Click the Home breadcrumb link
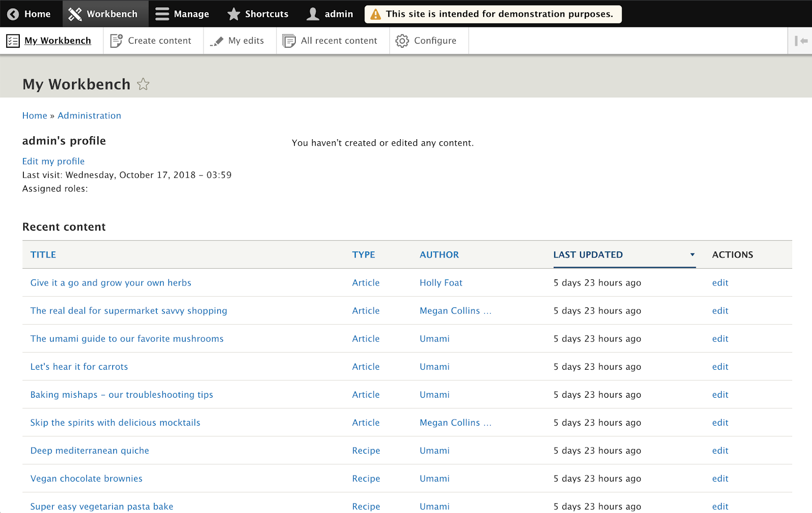 coord(35,116)
